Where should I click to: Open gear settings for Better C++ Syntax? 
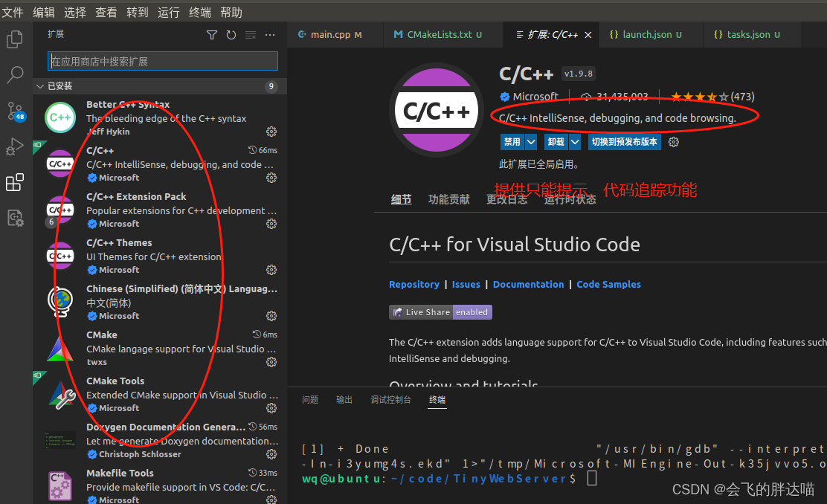coord(271,132)
